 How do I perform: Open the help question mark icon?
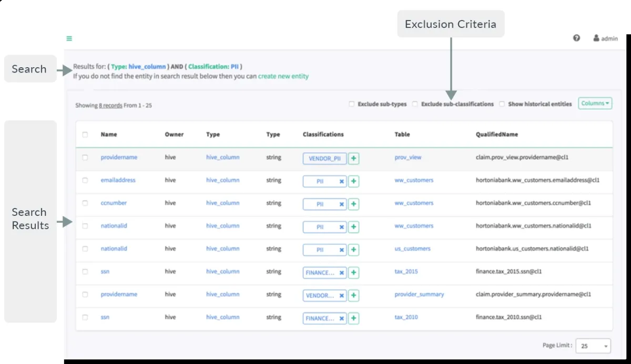[x=577, y=38]
